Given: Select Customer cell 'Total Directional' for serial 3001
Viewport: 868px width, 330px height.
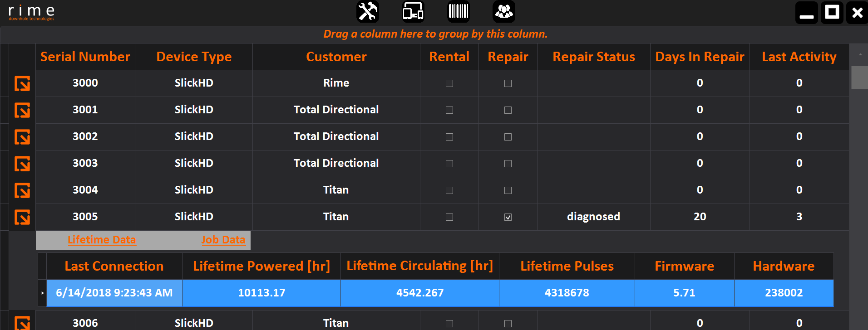Looking at the screenshot, I should coord(336,110).
